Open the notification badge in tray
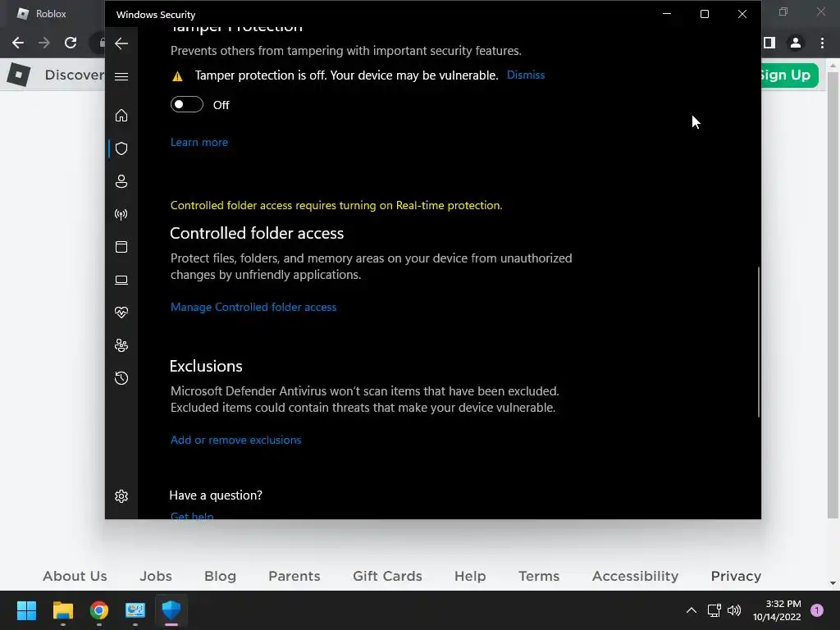 817,610
